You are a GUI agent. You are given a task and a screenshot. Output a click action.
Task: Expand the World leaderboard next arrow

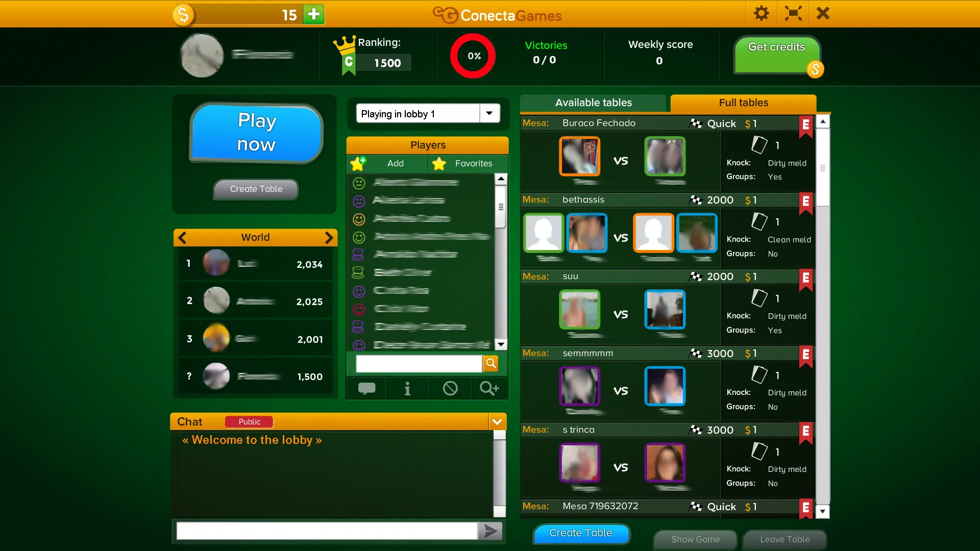pos(329,237)
